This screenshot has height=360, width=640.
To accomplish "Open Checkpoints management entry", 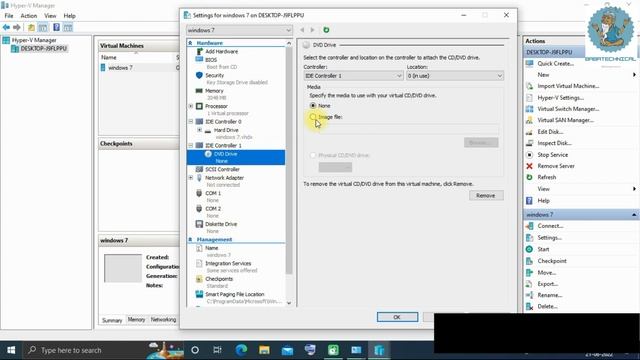I will (219, 279).
